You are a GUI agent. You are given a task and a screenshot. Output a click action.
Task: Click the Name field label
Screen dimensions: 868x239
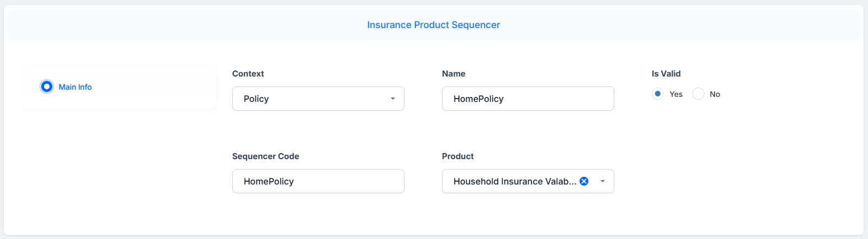(454, 74)
